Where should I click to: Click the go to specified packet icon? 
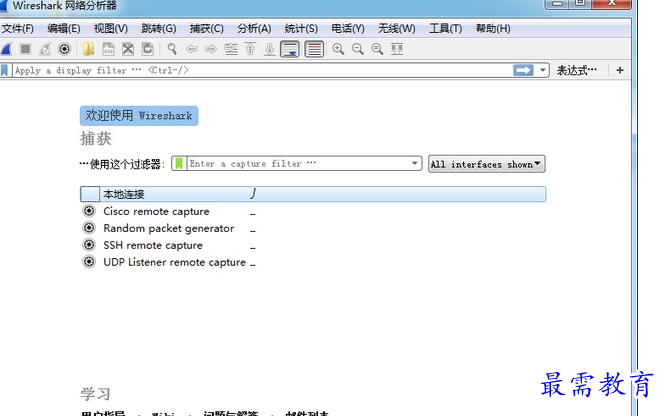tap(231, 49)
